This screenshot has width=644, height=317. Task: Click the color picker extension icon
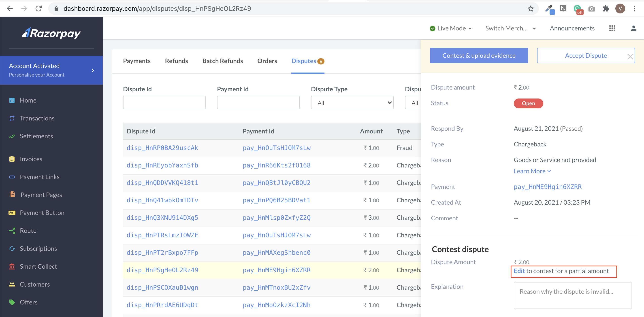[x=550, y=9]
